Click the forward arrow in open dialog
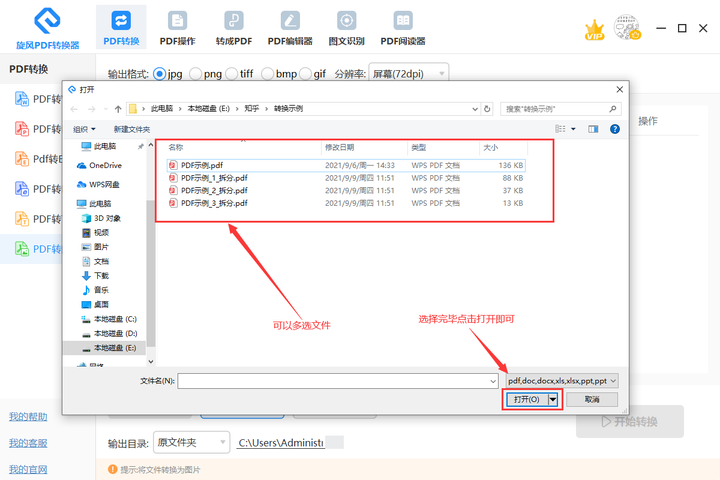 (91, 109)
